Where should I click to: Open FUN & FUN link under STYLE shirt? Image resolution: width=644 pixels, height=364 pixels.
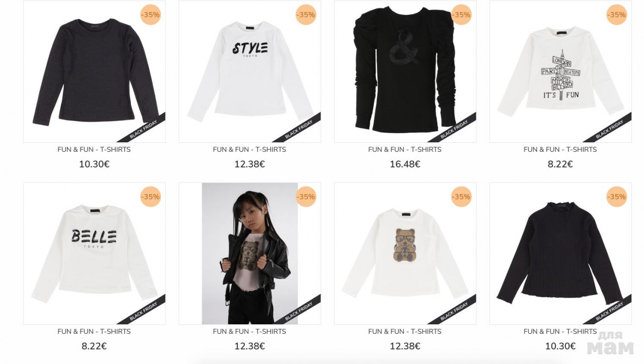coord(250,149)
